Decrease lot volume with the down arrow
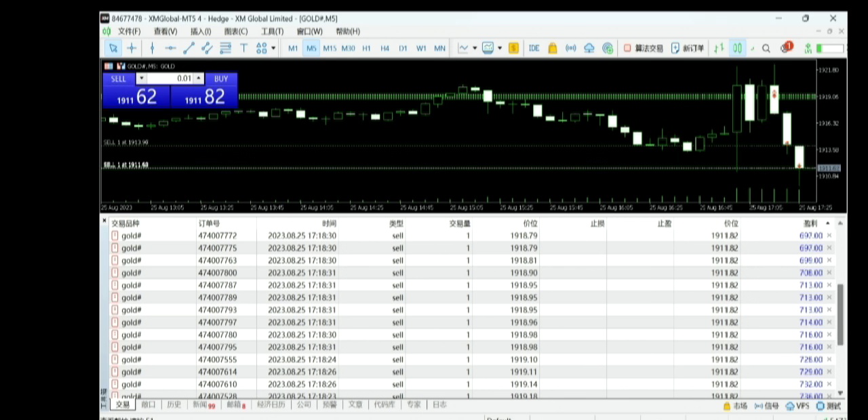The image size is (868, 420). pos(142,79)
